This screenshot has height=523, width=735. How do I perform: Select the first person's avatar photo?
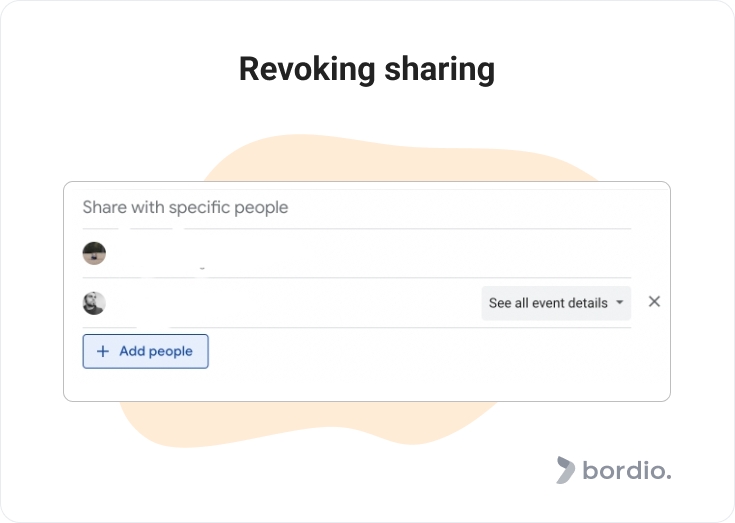94,254
